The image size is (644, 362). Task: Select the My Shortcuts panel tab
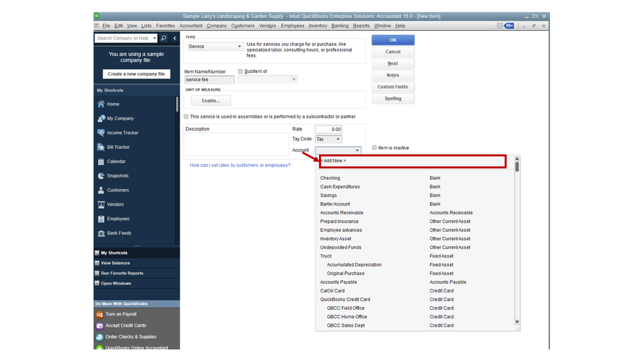[137, 253]
